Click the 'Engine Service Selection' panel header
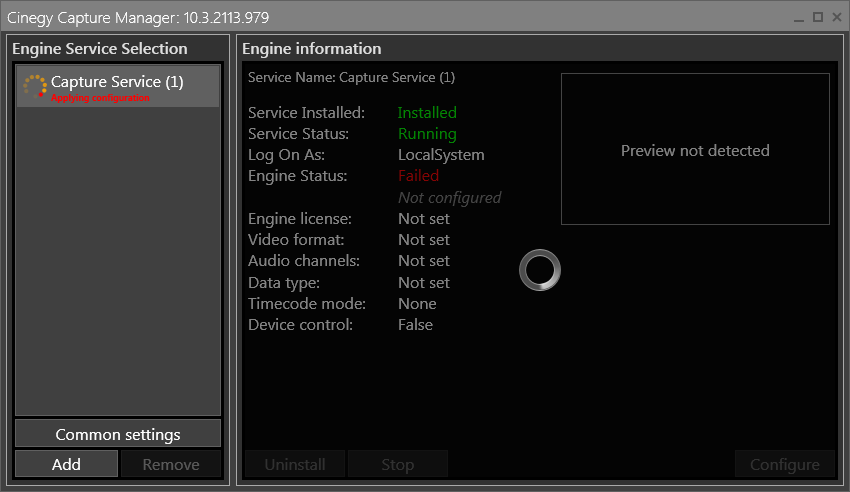This screenshot has height=492, width=850. (100, 49)
